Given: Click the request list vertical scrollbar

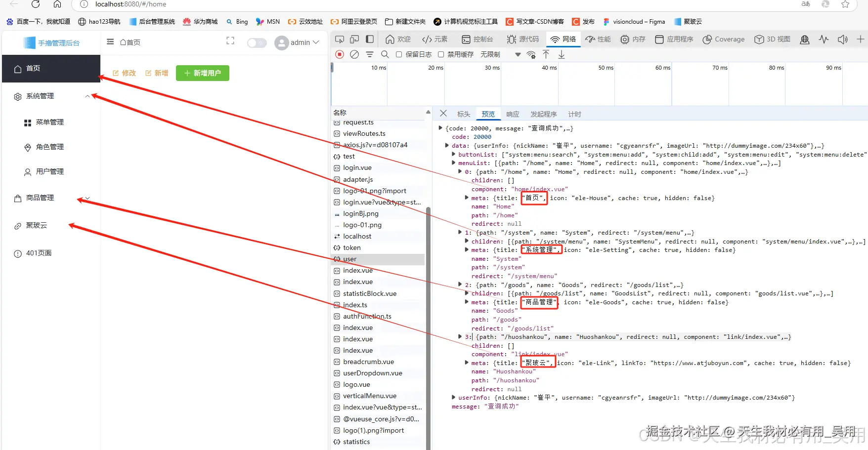Looking at the screenshot, I should click(x=428, y=328).
